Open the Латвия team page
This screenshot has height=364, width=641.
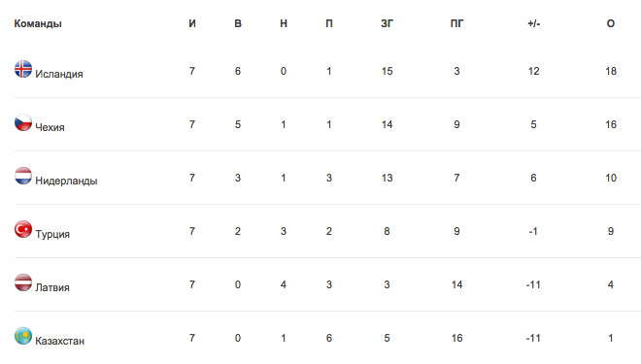click(x=52, y=287)
